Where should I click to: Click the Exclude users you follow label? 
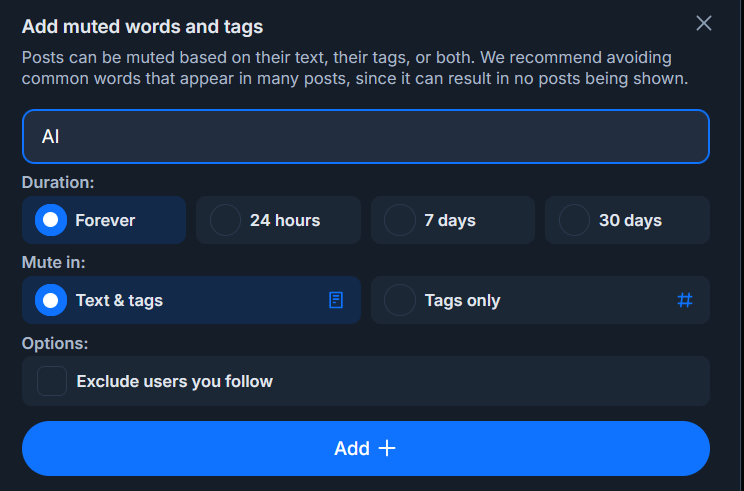point(174,381)
